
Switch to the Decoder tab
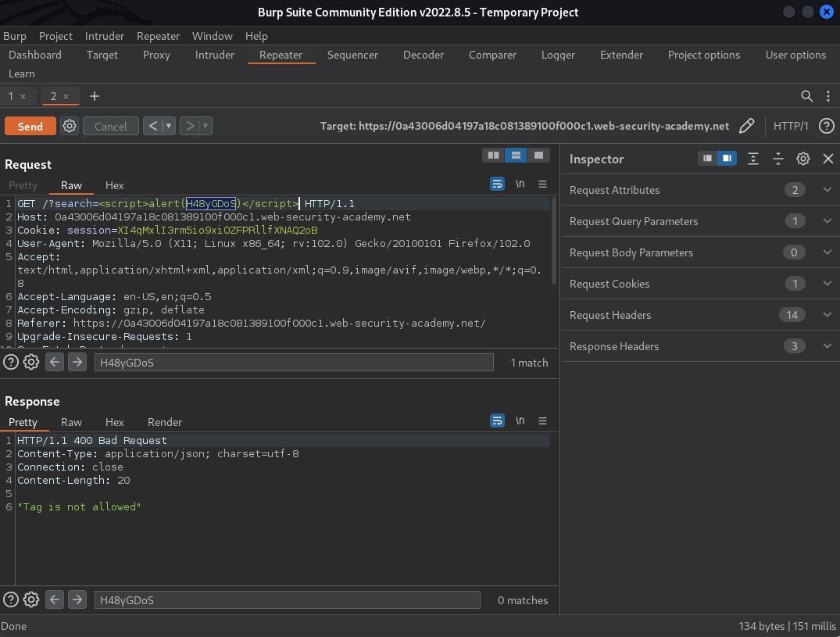point(424,55)
